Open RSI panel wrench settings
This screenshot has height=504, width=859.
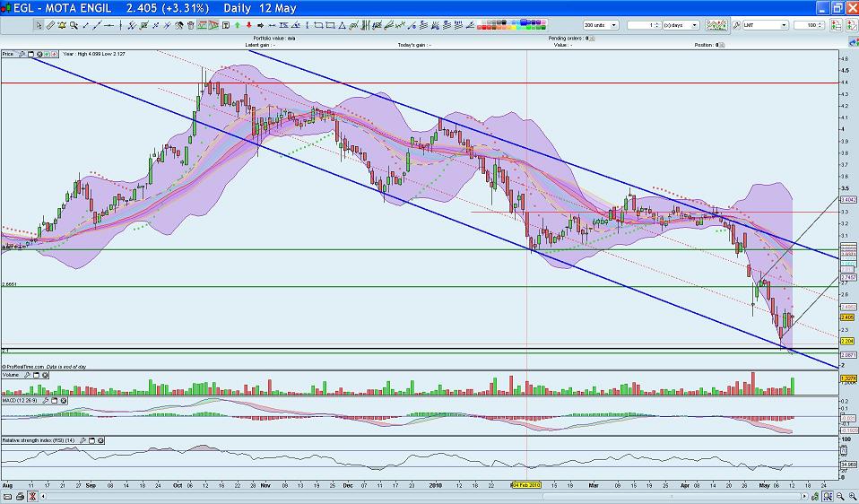point(83,440)
